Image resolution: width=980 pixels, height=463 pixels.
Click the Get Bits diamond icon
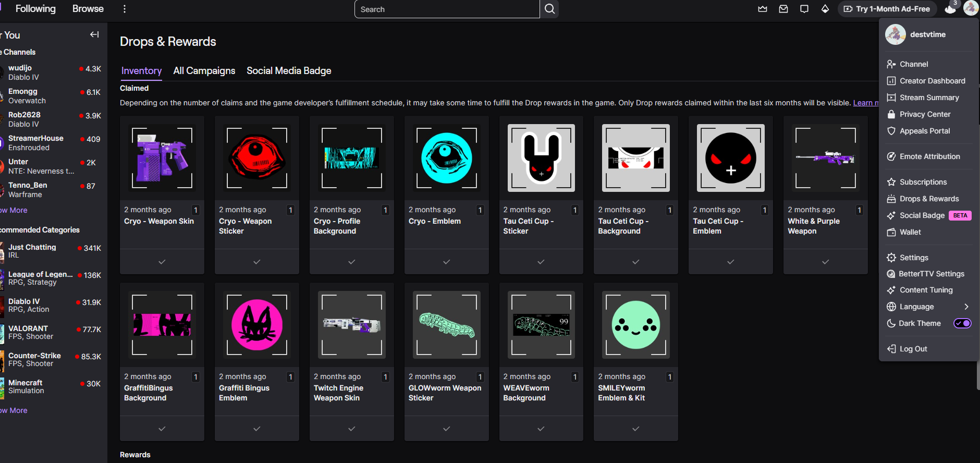(x=825, y=9)
